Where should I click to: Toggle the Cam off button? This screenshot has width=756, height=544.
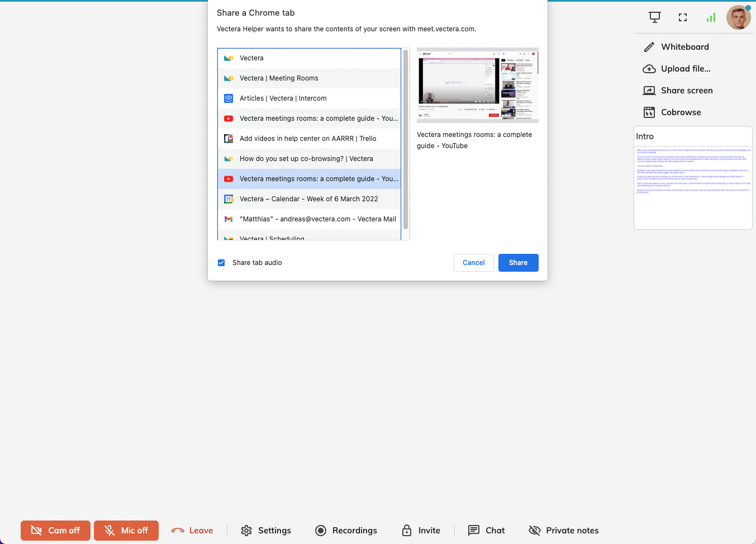(55, 531)
